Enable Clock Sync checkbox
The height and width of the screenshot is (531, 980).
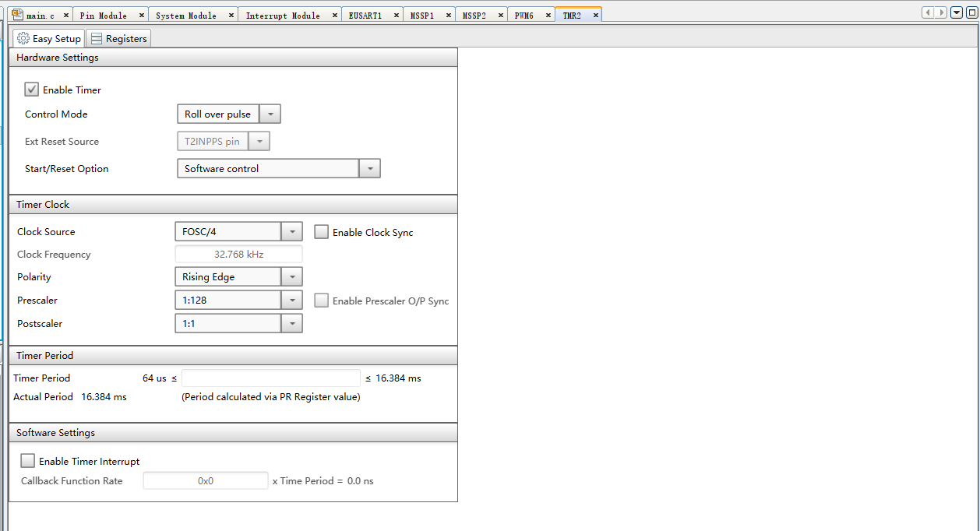coord(322,232)
